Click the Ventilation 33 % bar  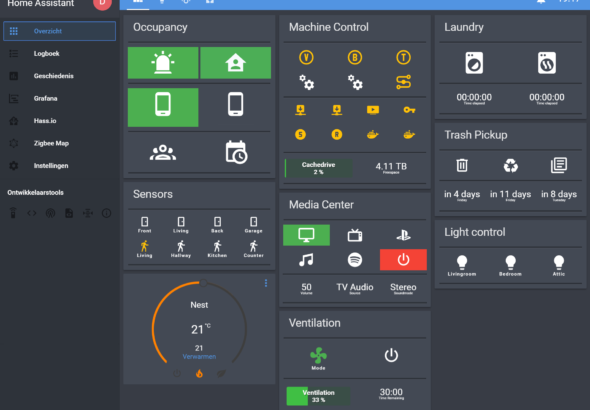point(318,396)
